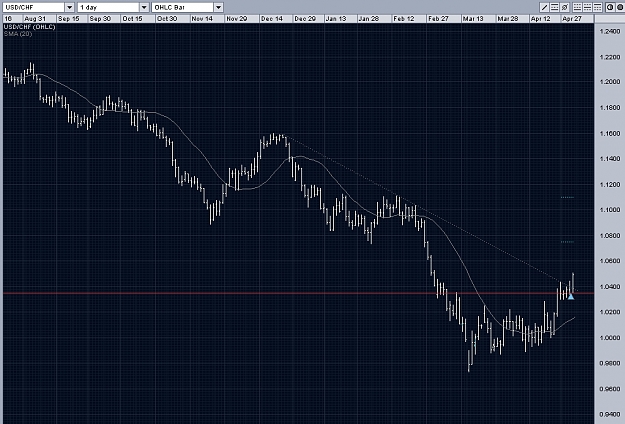Select the trendline drawing tool
Image resolution: width=625 pixels, height=424 pixels.
tap(544, 7)
